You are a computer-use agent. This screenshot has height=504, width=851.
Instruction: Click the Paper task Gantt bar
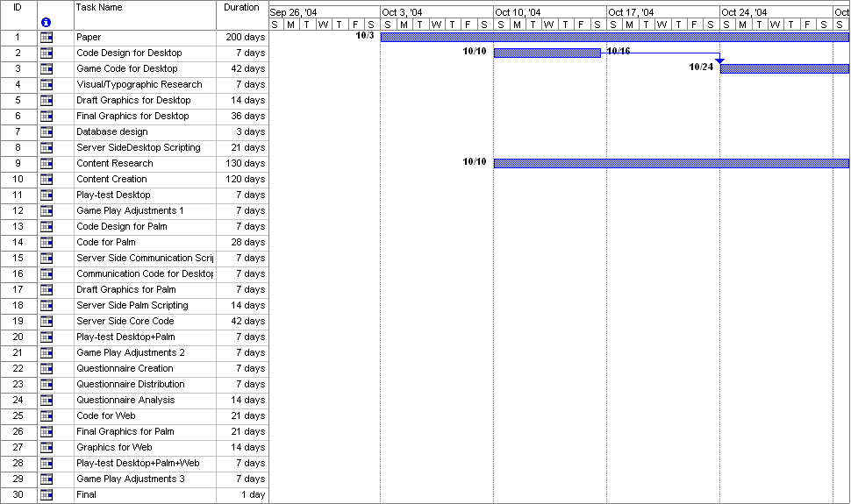coord(614,38)
